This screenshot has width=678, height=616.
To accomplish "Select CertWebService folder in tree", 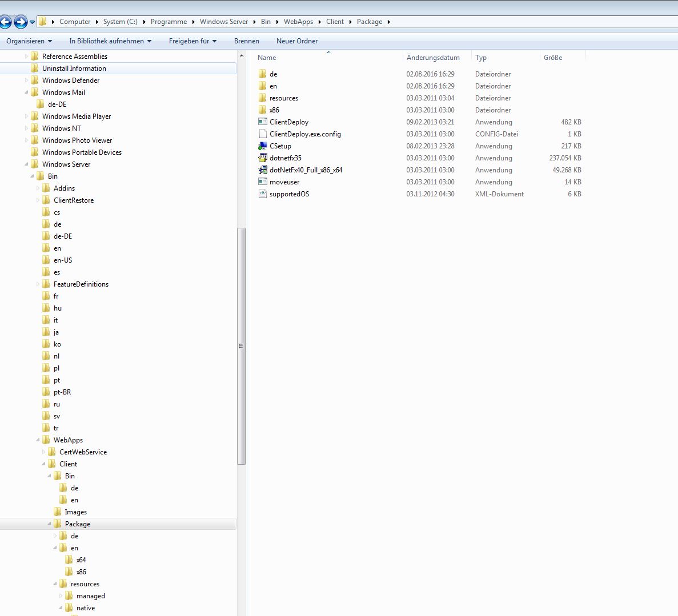I will [83, 452].
